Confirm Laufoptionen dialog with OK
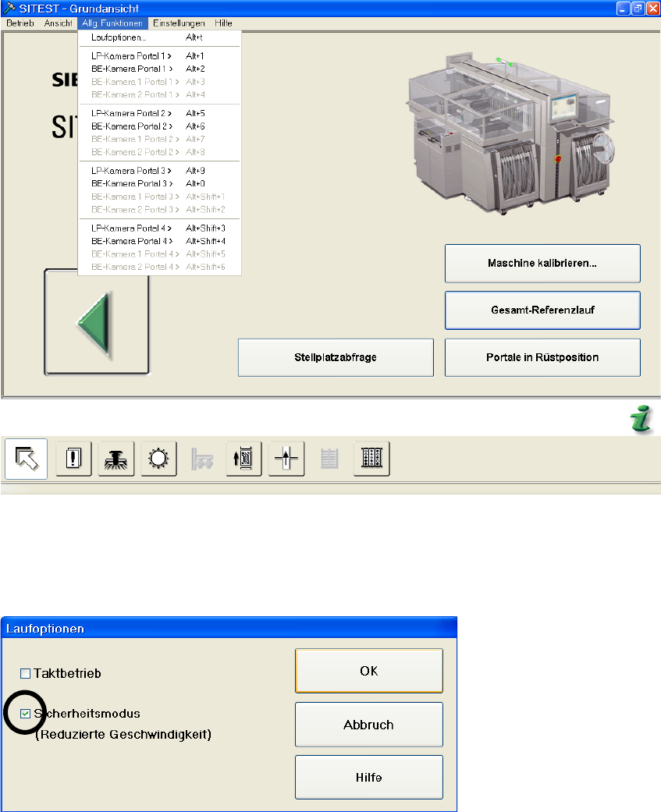Screen dimensions: 661x812 (368, 671)
